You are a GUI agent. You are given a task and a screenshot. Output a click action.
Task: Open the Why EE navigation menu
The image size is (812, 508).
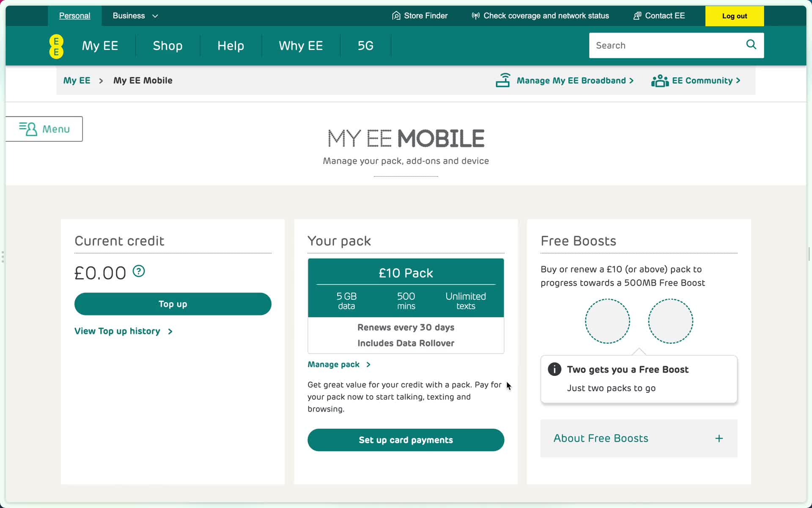[301, 46]
